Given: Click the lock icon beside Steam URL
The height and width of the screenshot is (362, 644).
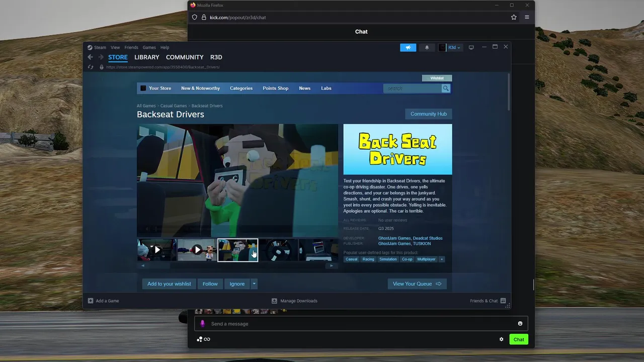Looking at the screenshot, I should 102,67.
